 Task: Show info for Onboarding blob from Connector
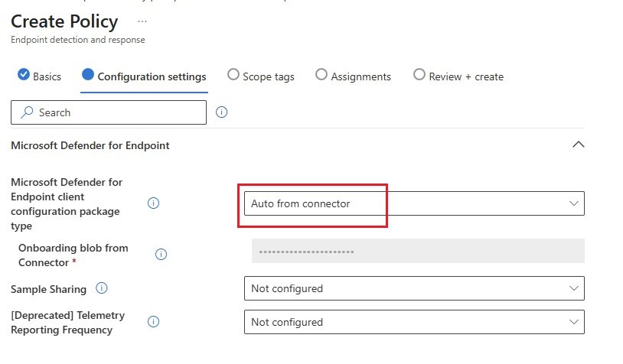161,254
